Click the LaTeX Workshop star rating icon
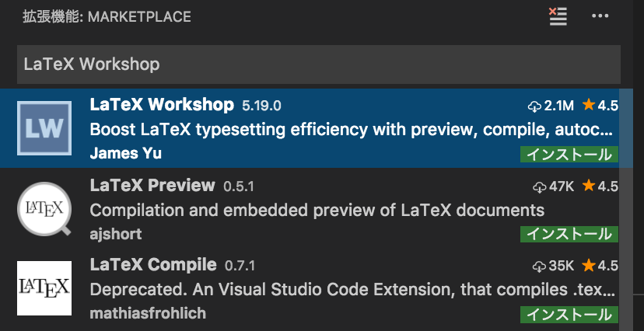Screen dimensions: 644x331 tap(589, 106)
